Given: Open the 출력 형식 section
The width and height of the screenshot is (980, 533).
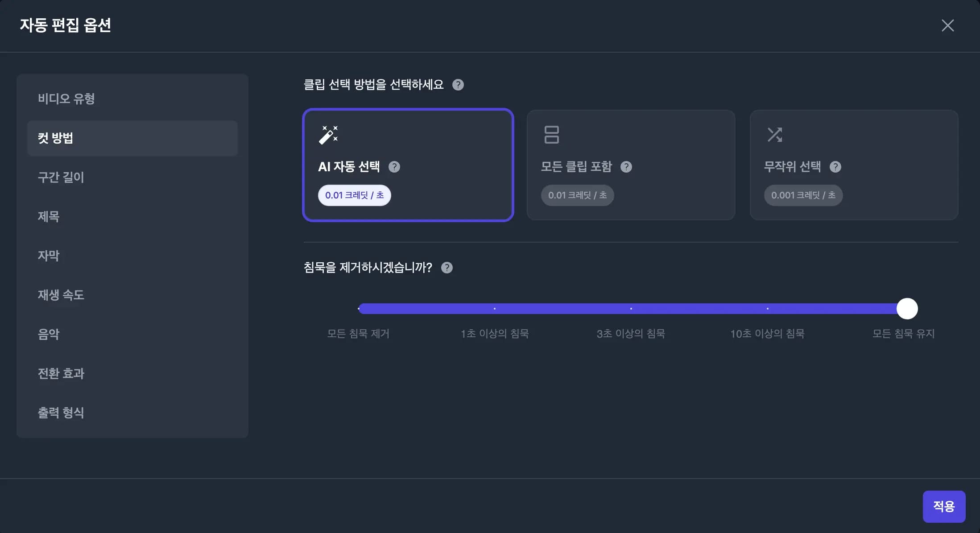Looking at the screenshot, I should 61,413.
